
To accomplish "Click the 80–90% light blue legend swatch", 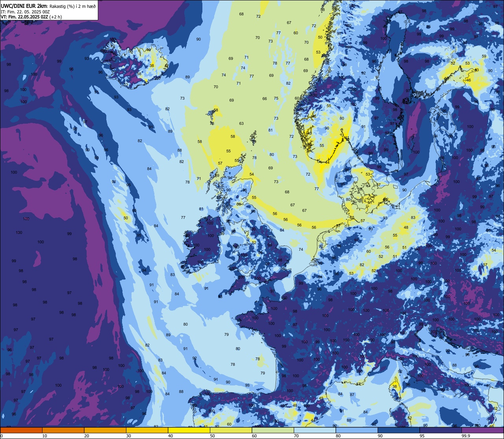I will 357,430.
